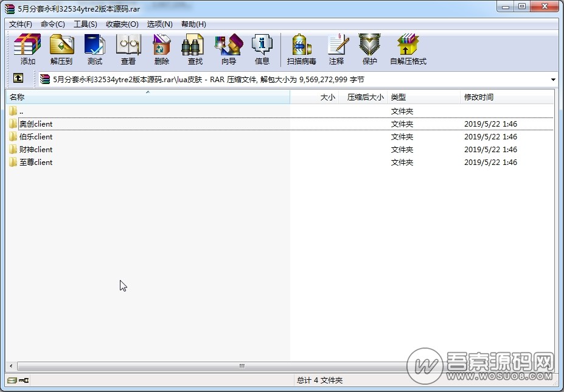Open the 选项(N) menu
This screenshot has width=564, height=392.
(159, 24)
